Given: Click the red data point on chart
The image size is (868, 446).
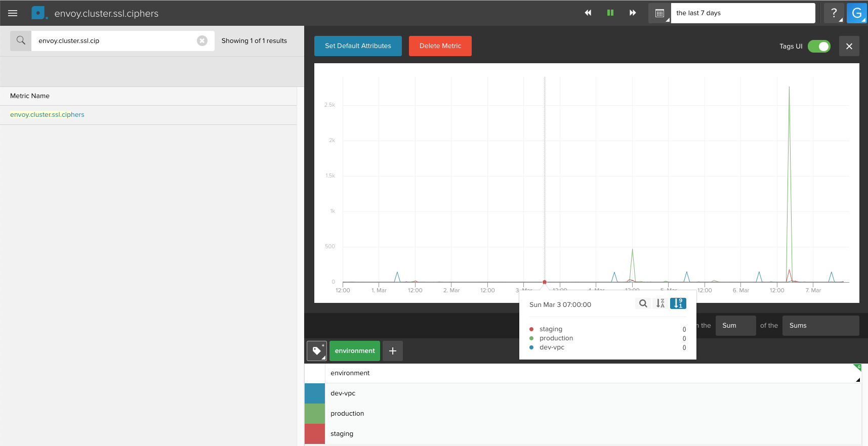Looking at the screenshot, I should pyautogui.click(x=545, y=282).
